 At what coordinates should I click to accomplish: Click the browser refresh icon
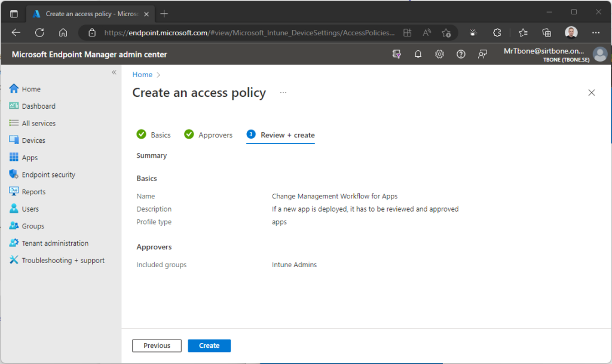coord(39,33)
